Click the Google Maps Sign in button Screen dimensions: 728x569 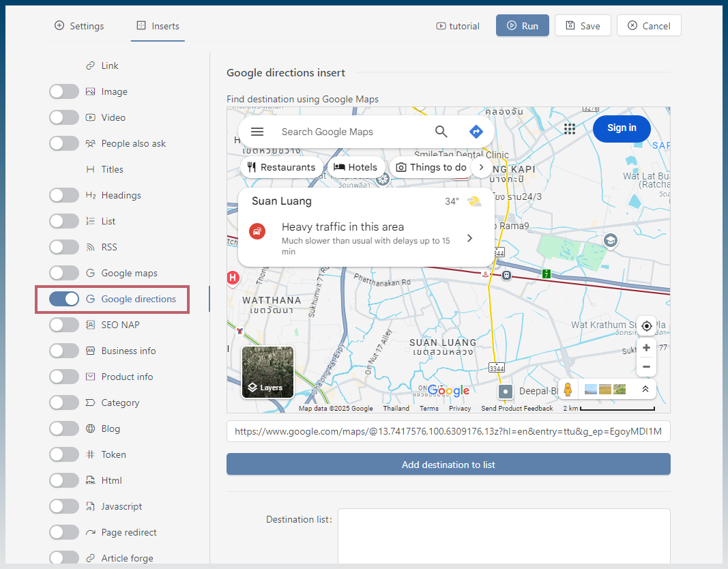pyautogui.click(x=622, y=128)
